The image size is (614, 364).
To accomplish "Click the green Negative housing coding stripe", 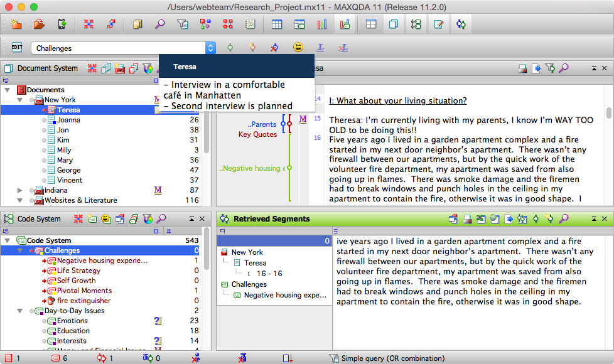I will click(x=289, y=168).
